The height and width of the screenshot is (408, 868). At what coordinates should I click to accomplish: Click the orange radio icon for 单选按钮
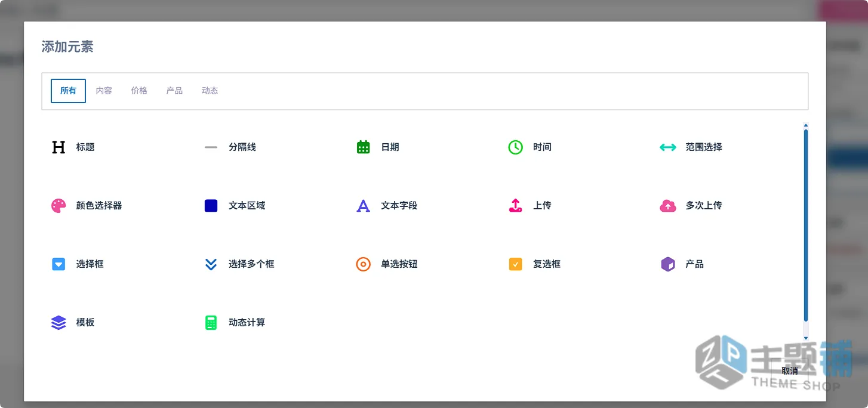click(363, 264)
